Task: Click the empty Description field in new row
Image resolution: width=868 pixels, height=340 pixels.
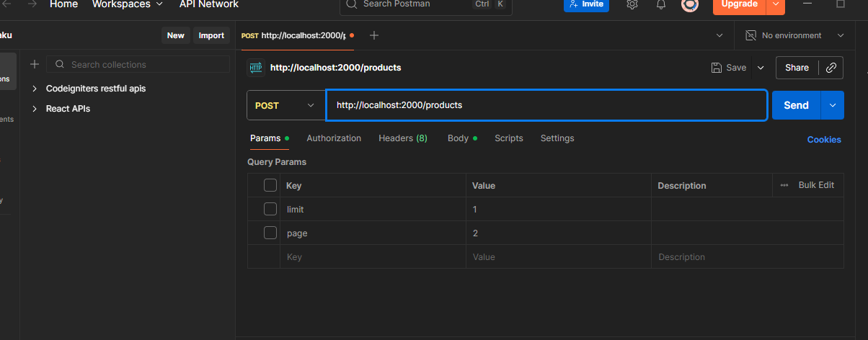Action: coord(747,256)
